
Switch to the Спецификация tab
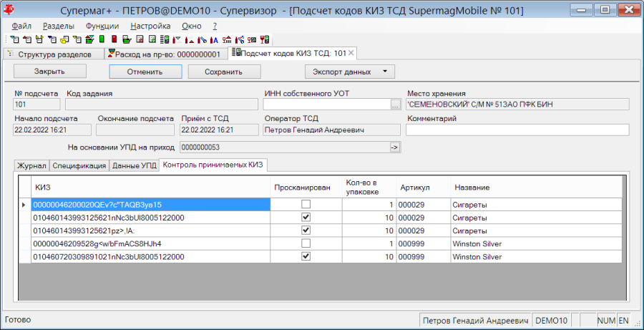click(79, 165)
